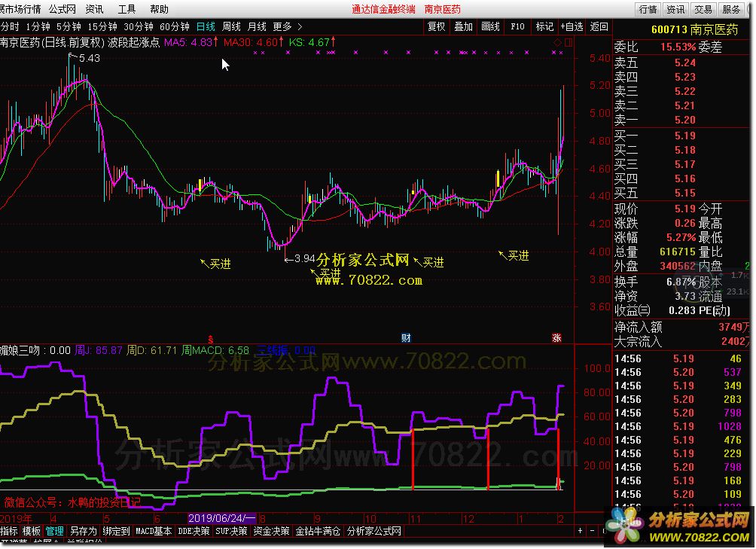
Task: Click the 大宗流入 row
Action: 681,342
